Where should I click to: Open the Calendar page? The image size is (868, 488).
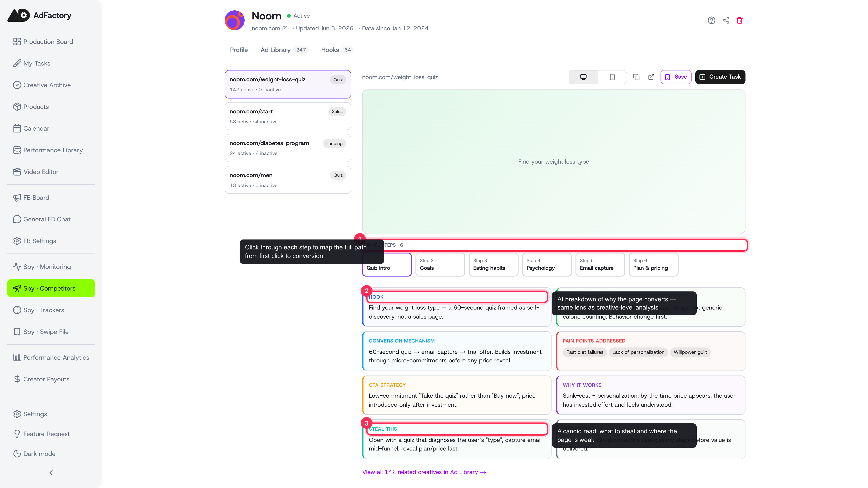coord(51,128)
